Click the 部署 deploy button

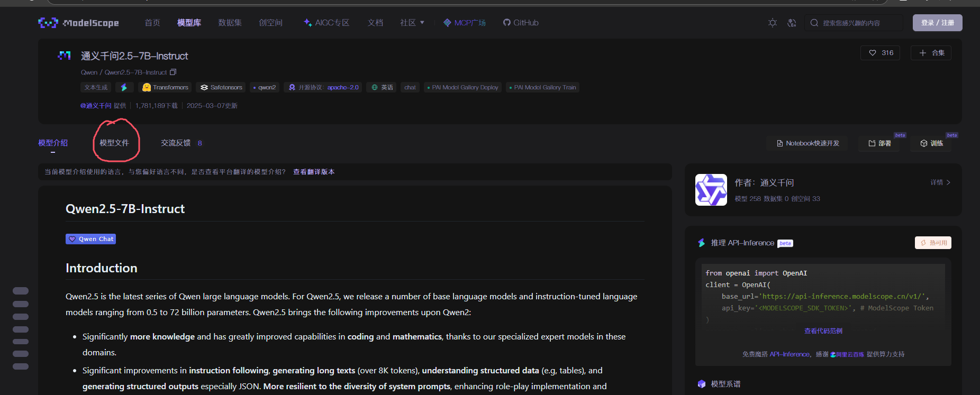coord(879,143)
